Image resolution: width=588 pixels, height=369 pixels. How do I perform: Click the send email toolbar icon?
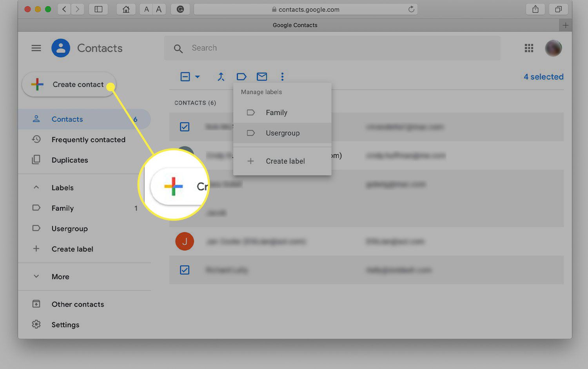262,77
